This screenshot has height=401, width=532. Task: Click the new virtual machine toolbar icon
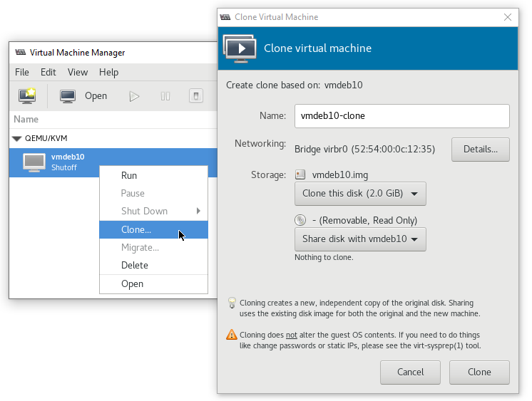pos(27,96)
